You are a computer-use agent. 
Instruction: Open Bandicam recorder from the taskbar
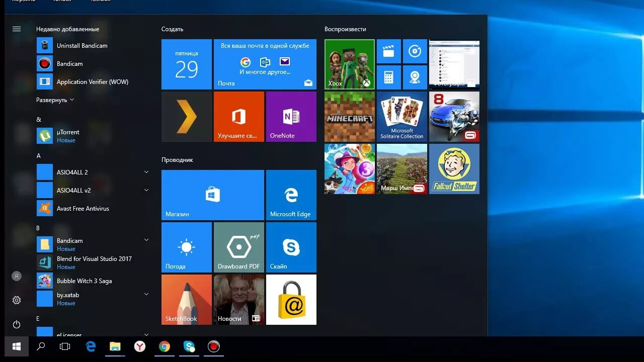214,346
